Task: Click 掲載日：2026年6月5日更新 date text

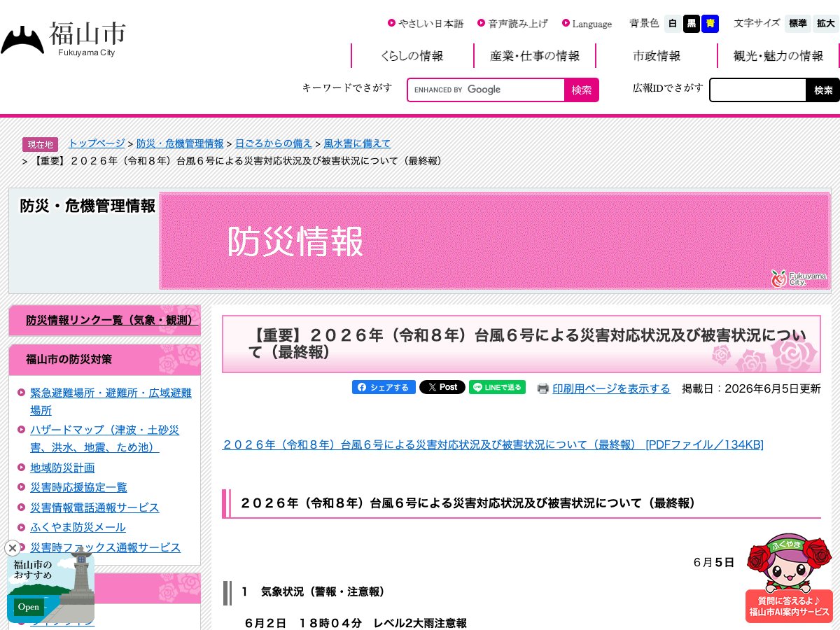Action: pyautogui.click(x=751, y=388)
